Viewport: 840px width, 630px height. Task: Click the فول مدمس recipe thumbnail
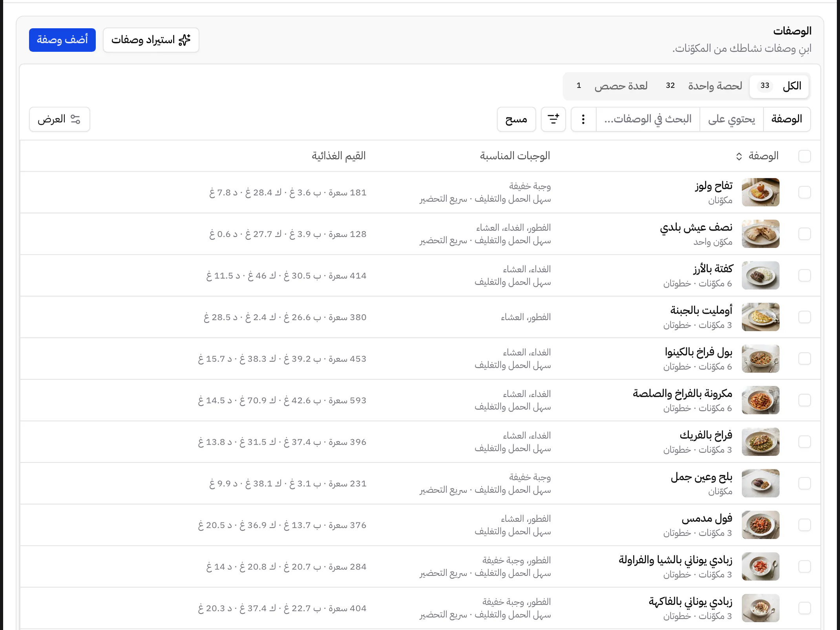pos(761,525)
